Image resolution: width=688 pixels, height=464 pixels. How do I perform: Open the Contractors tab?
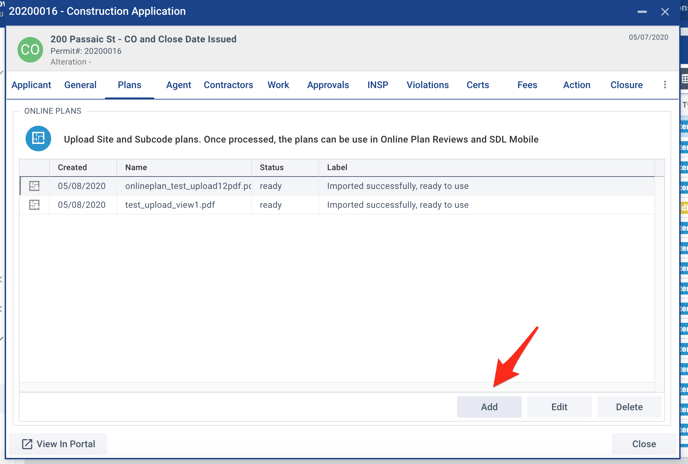click(228, 85)
